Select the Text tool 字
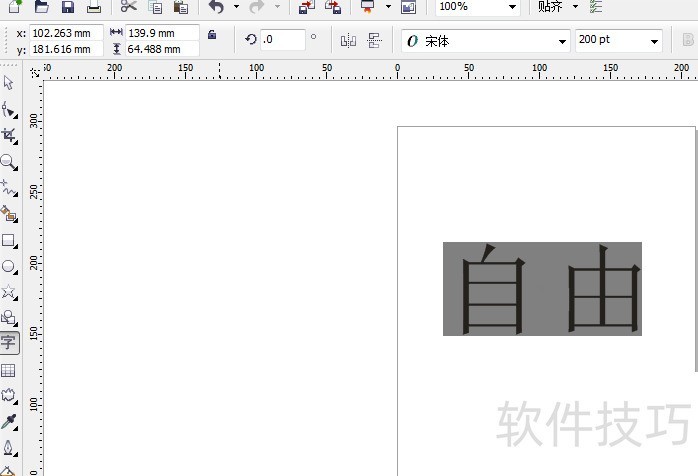 point(9,343)
